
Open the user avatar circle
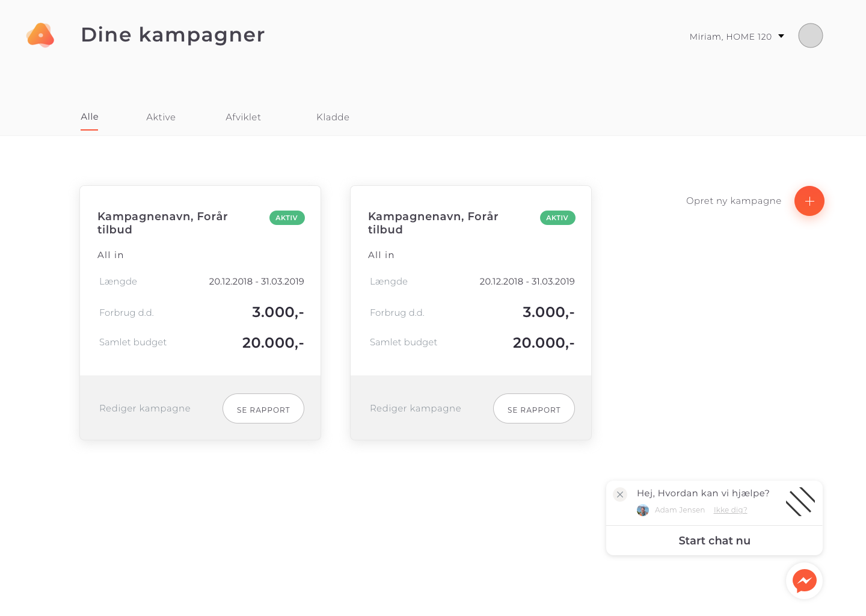tap(810, 35)
